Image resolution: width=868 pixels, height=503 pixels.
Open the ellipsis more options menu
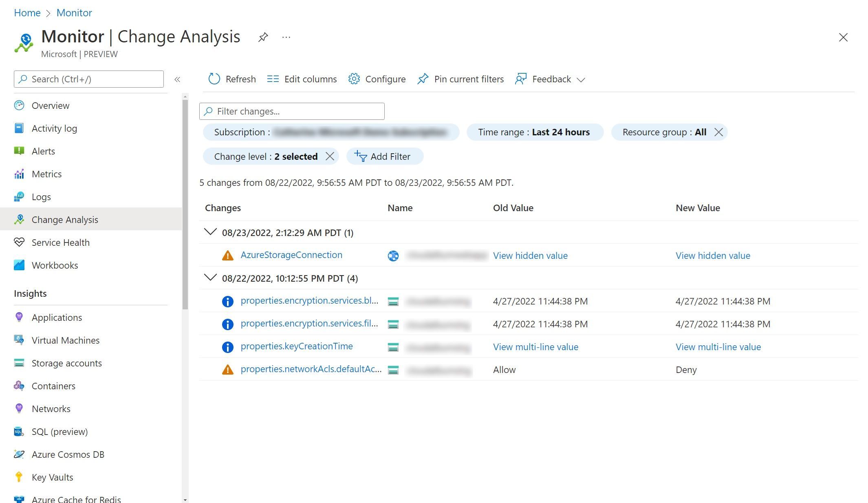click(x=286, y=37)
